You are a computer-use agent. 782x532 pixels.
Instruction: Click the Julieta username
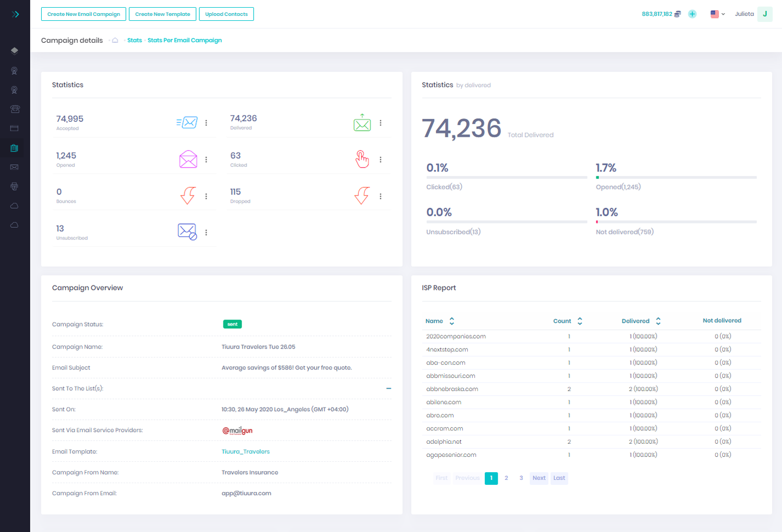click(x=744, y=14)
